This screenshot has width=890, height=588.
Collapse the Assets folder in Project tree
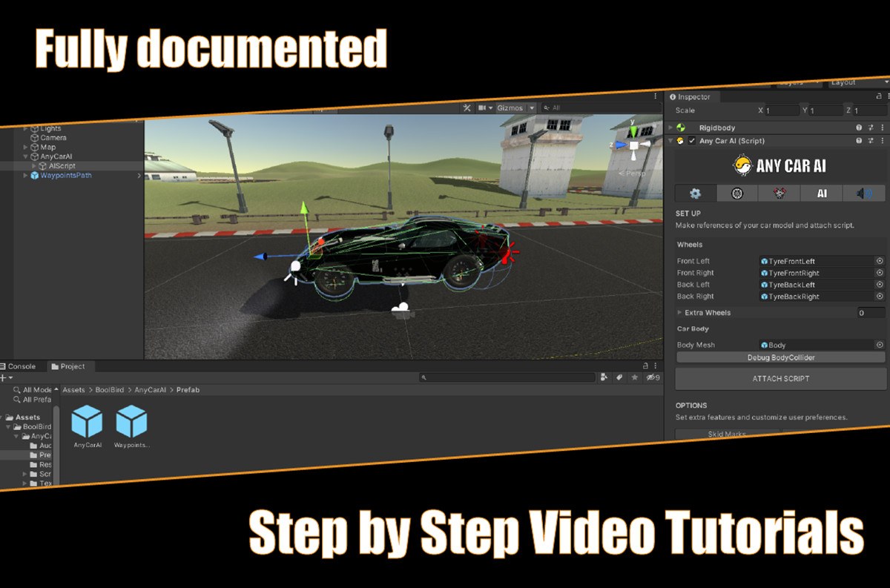pyautogui.click(x=2, y=417)
